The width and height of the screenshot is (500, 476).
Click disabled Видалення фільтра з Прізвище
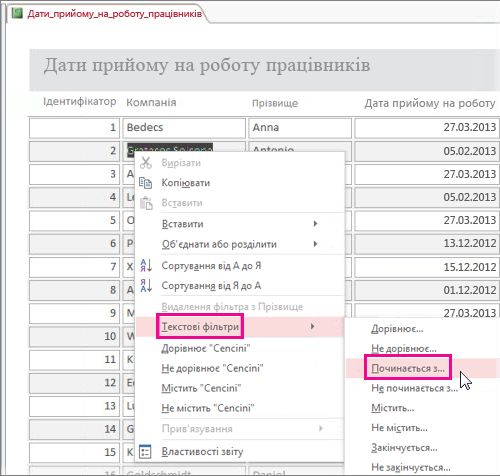tap(232, 306)
